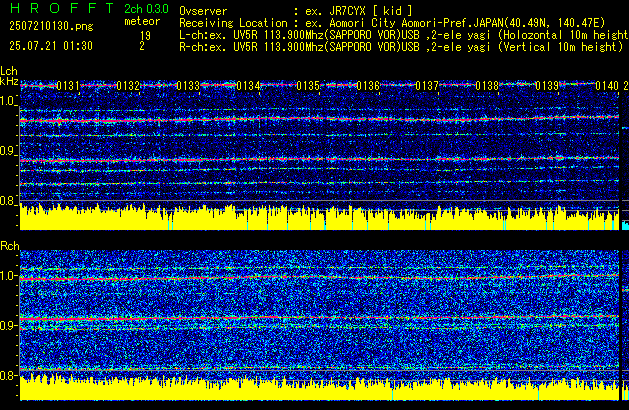Image resolution: width=629 pixels, height=410 pixels.
Task: Click the Rch 0.9 frequency tick label
Action: (8, 325)
